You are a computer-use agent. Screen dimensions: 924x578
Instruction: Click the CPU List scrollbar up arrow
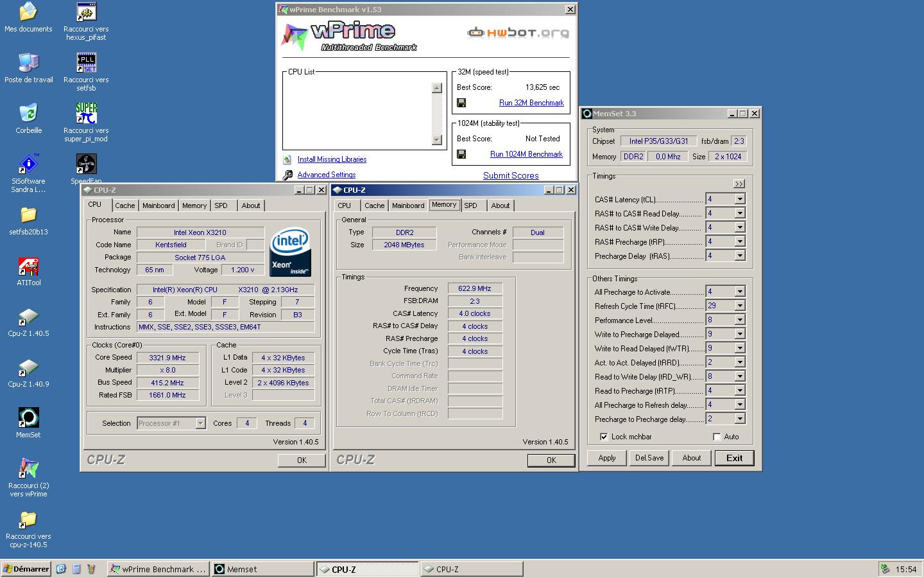coord(437,87)
